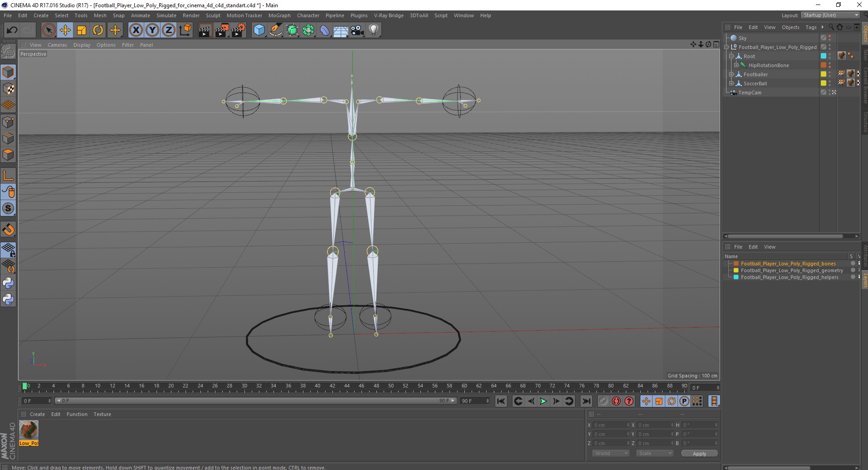This screenshot has width=868, height=470.
Task: Open the Deformer (Bend) icon
Action: (x=325, y=30)
